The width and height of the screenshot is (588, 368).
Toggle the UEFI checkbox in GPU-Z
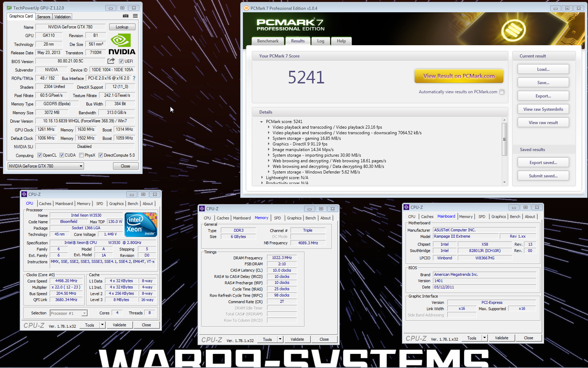(x=121, y=61)
